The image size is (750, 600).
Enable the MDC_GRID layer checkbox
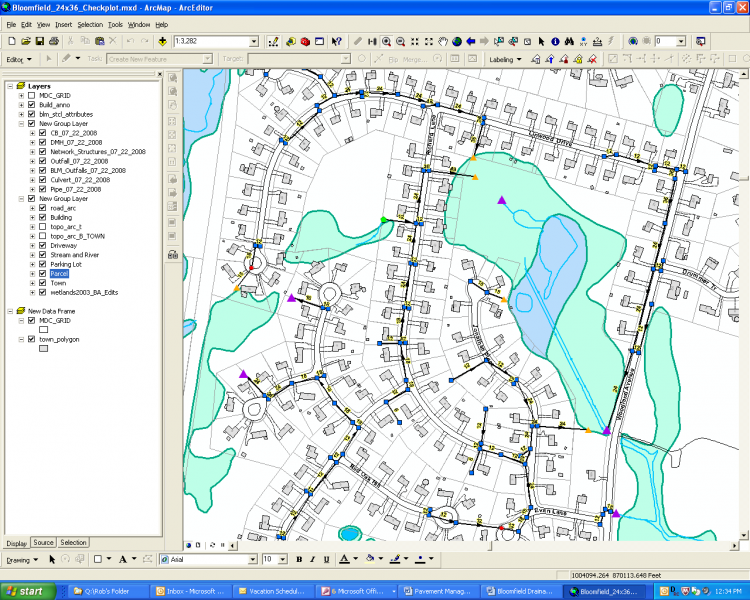(x=31, y=96)
